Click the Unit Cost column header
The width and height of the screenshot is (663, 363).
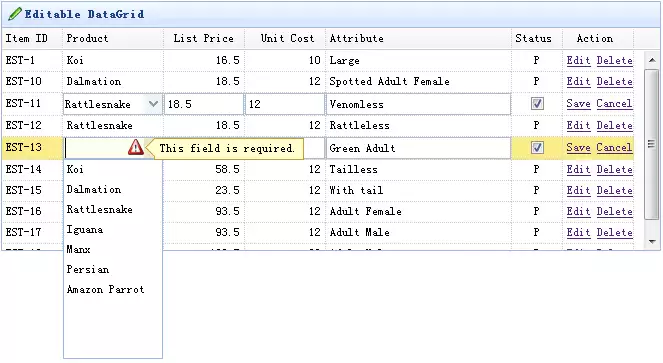click(x=285, y=38)
